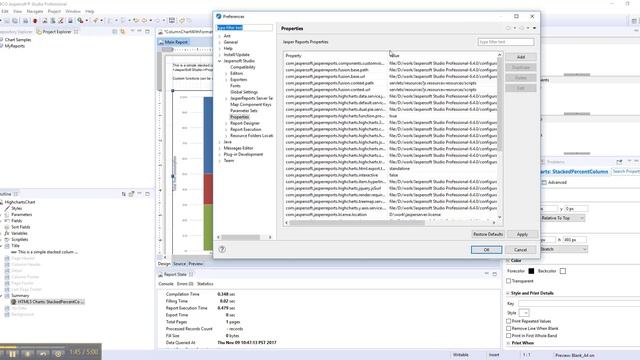Click the properties table horizontal scrollbar
Image resolution: width=640 pixels, height=360 pixels.
tap(358, 222)
